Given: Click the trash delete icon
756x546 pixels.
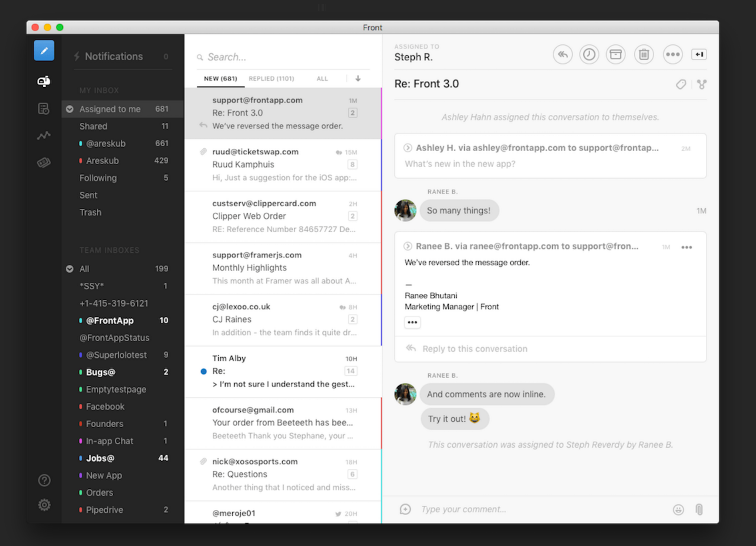Looking at the screenshot, I should click(644, 54).
